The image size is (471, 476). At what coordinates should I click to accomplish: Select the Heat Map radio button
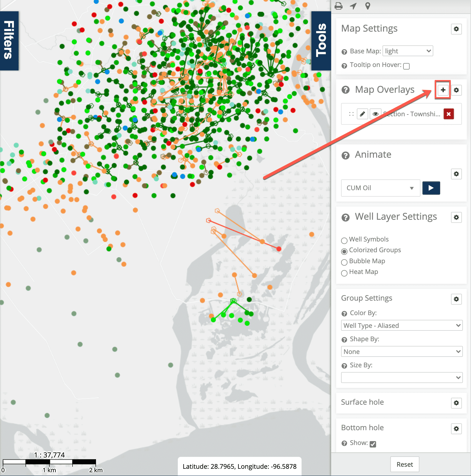point(344,273)
